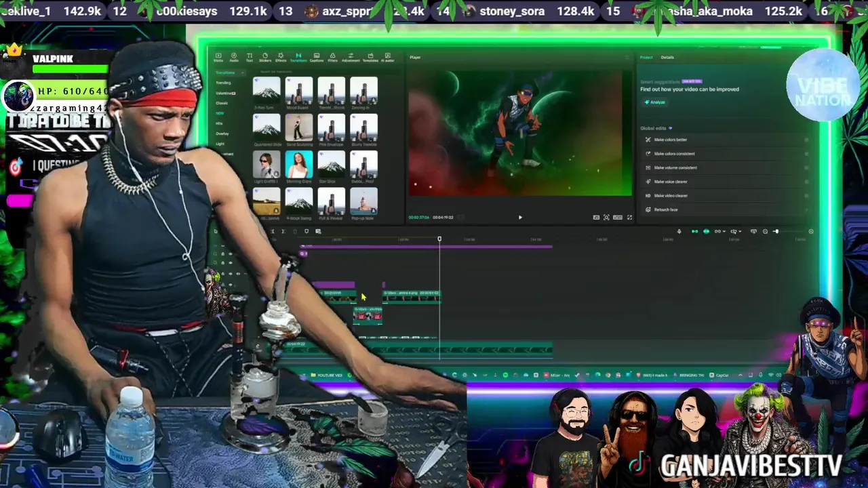This screenshot has width=868, height=488.
Task: Open the Templates panel
Action: click(x=370, y=57)
